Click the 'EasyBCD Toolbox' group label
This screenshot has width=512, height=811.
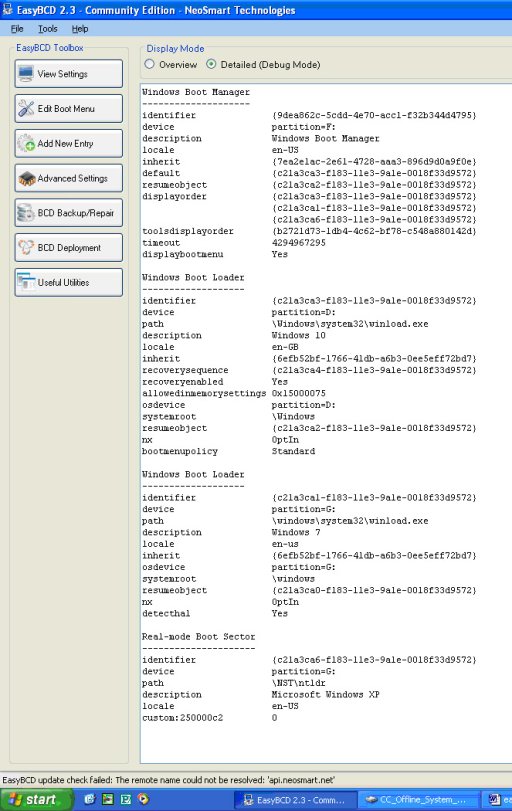click(x=50, y=48)
